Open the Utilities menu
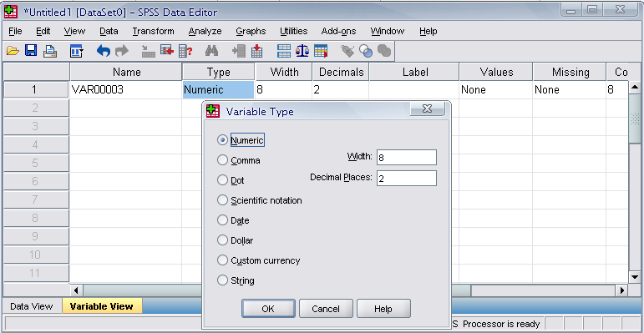 coord(294,31)
